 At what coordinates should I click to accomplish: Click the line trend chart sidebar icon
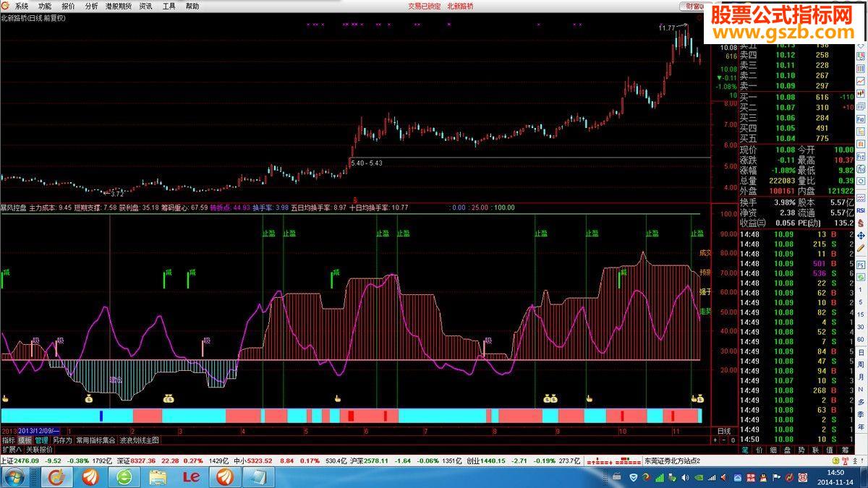tap(861, 80)
